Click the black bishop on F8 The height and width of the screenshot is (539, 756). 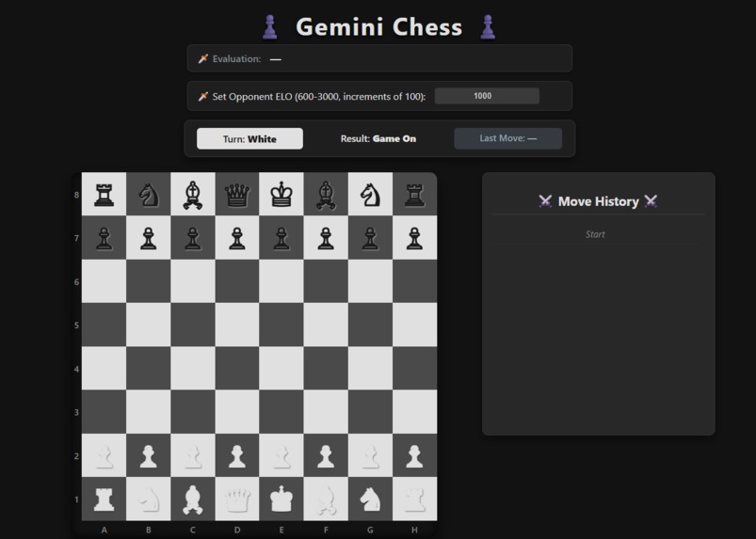point(326,195)
